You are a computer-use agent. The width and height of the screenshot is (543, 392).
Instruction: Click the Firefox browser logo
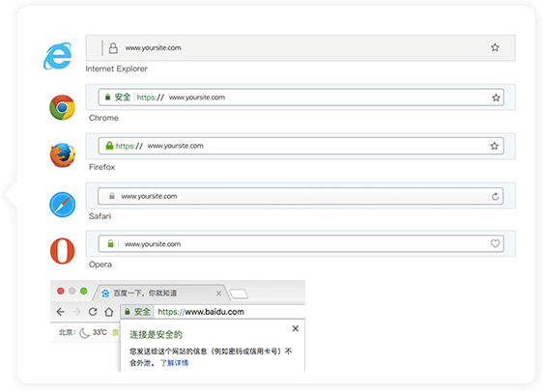click(63, 155)
